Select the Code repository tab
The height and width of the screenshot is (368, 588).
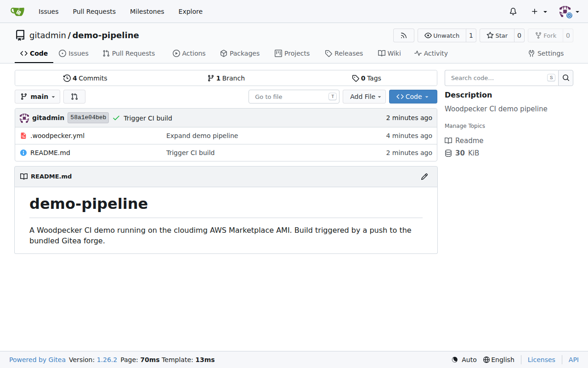34,53
